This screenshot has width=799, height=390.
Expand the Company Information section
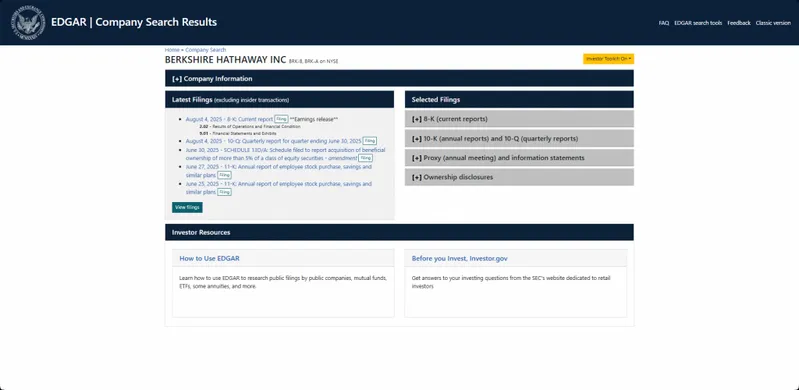[x=399, y=79]
